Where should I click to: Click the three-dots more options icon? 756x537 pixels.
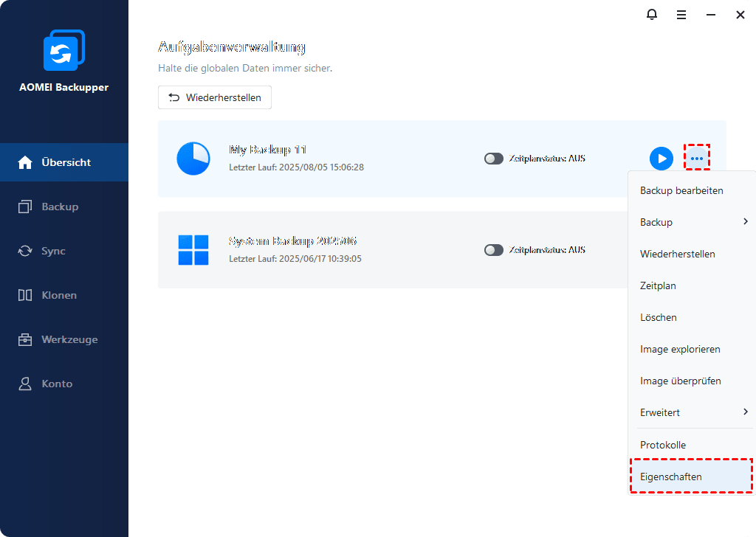coord(696,159)
